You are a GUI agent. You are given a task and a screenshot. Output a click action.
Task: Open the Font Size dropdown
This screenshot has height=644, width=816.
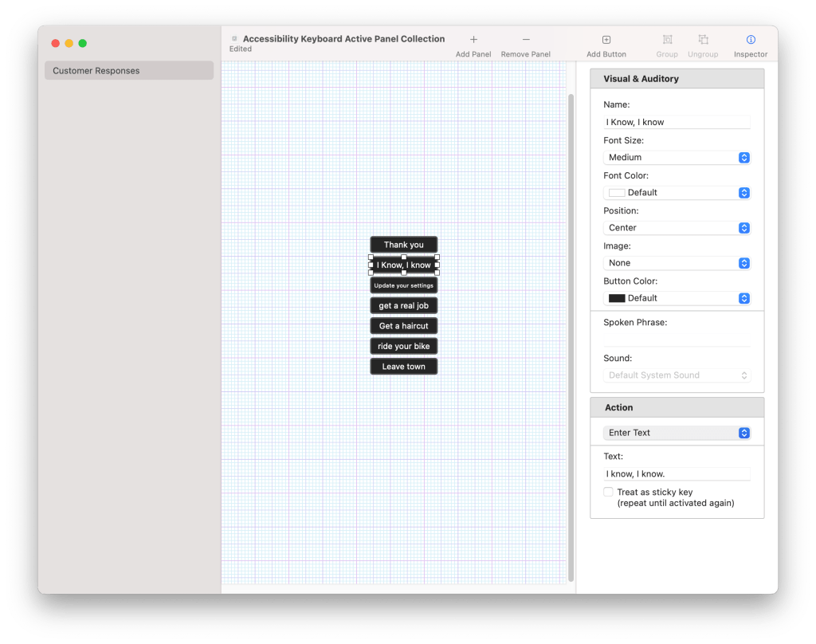pos(677,158)
